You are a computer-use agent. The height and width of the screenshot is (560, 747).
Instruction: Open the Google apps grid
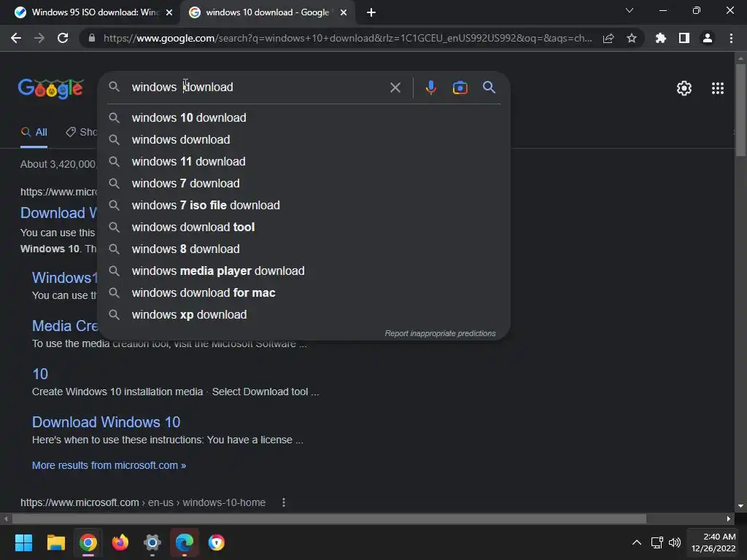(718, 88)
